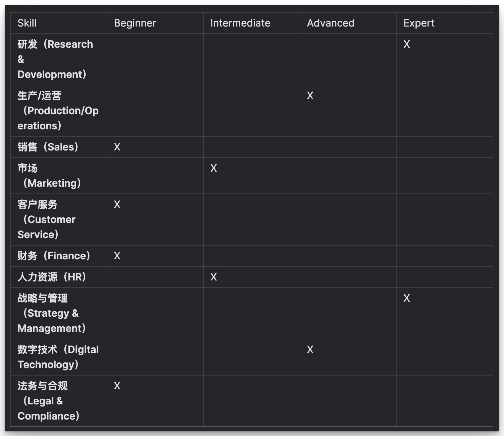Click the Strategy & Management Expert X
This screenshot has height=436, width=504.
(x=407, y=298)
